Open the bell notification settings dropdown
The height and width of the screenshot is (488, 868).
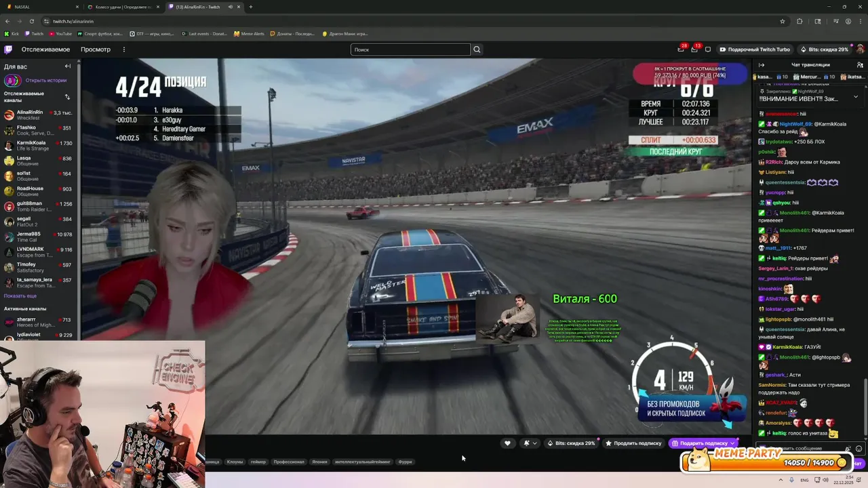(x=530, y=443)
